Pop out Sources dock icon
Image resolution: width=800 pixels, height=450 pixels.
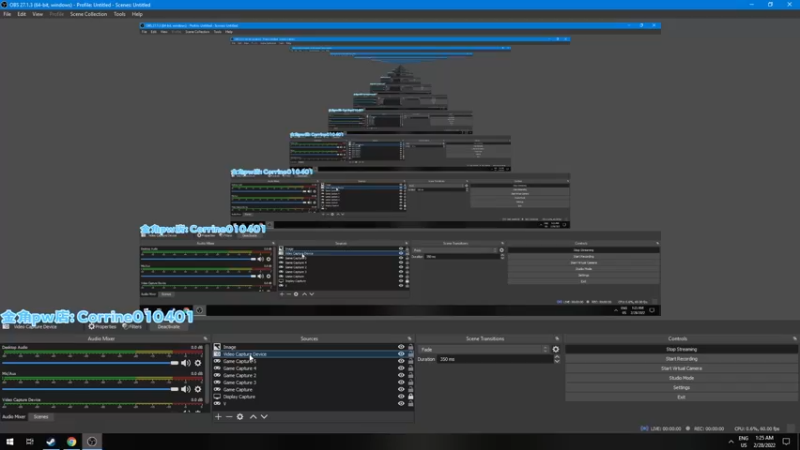click(x=409, y=339)
